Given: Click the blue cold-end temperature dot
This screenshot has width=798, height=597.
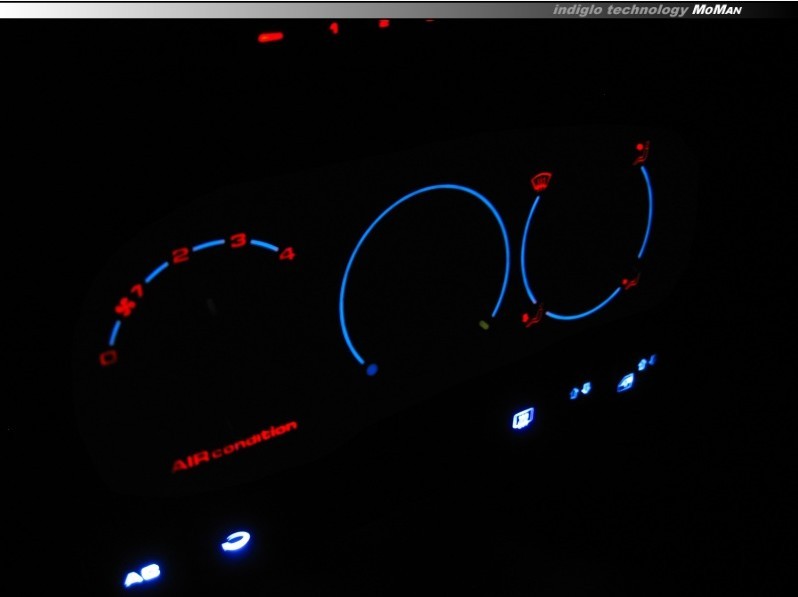Looking at the screenshot, I should [372, 369].
